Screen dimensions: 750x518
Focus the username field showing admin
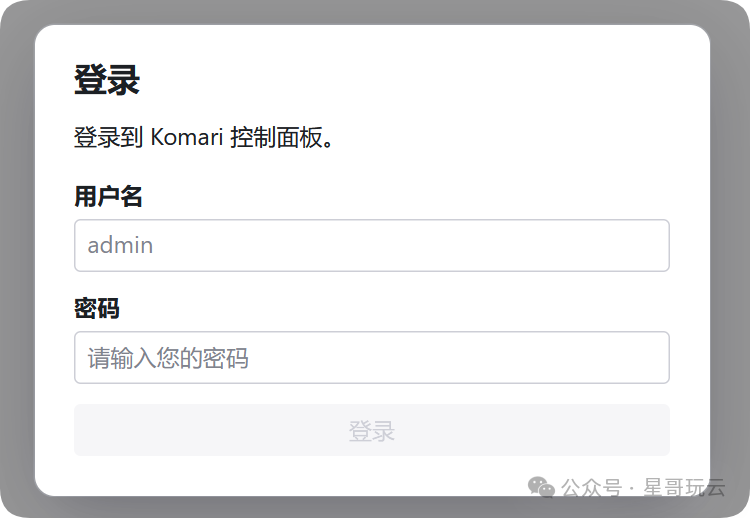point(372,245)
